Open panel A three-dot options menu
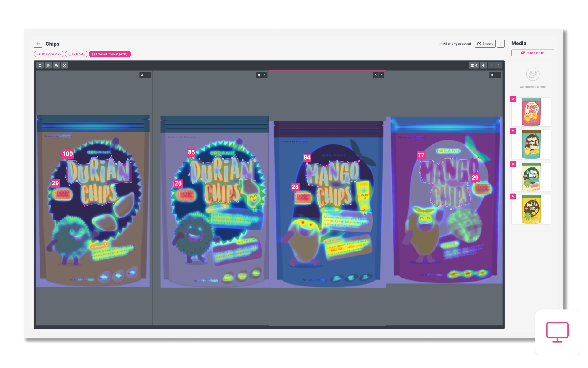 tap(148, 75)
